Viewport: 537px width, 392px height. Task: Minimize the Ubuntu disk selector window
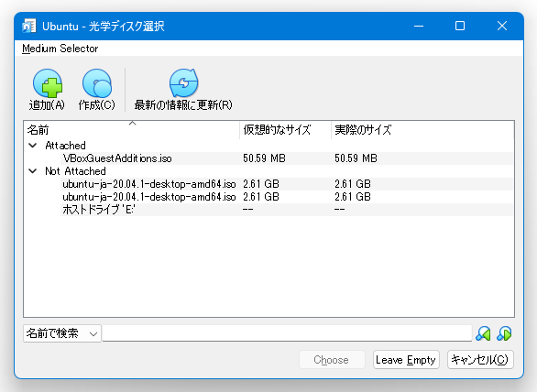(419, 26)
